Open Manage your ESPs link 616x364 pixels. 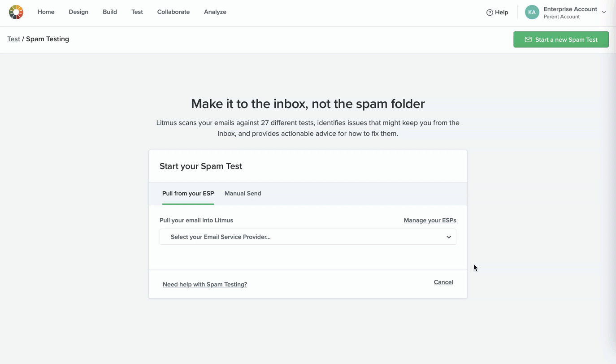[430, 220]
